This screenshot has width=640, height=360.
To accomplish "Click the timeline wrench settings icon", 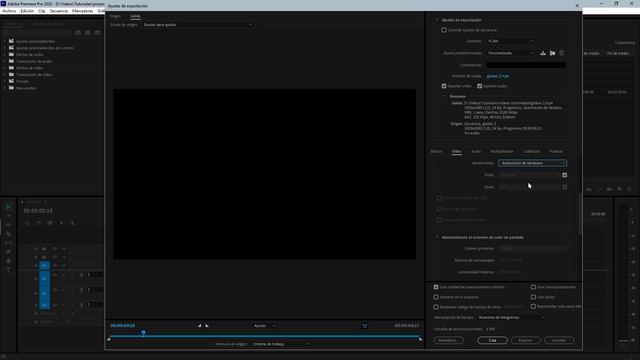I will point(73,223).
